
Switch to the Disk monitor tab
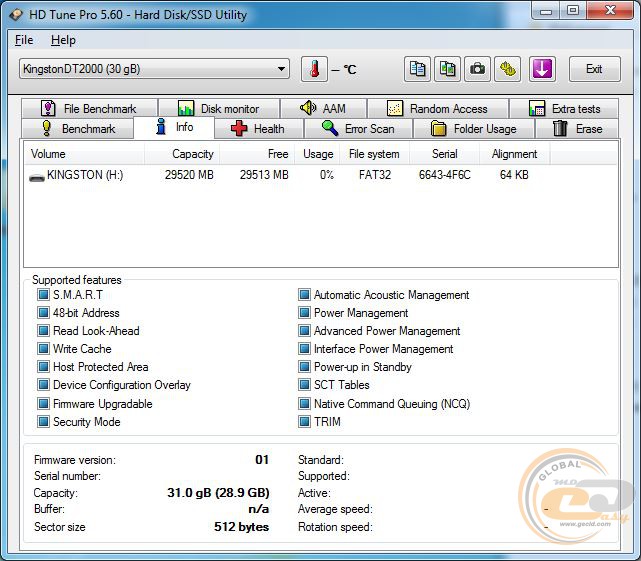click(219, 109)
